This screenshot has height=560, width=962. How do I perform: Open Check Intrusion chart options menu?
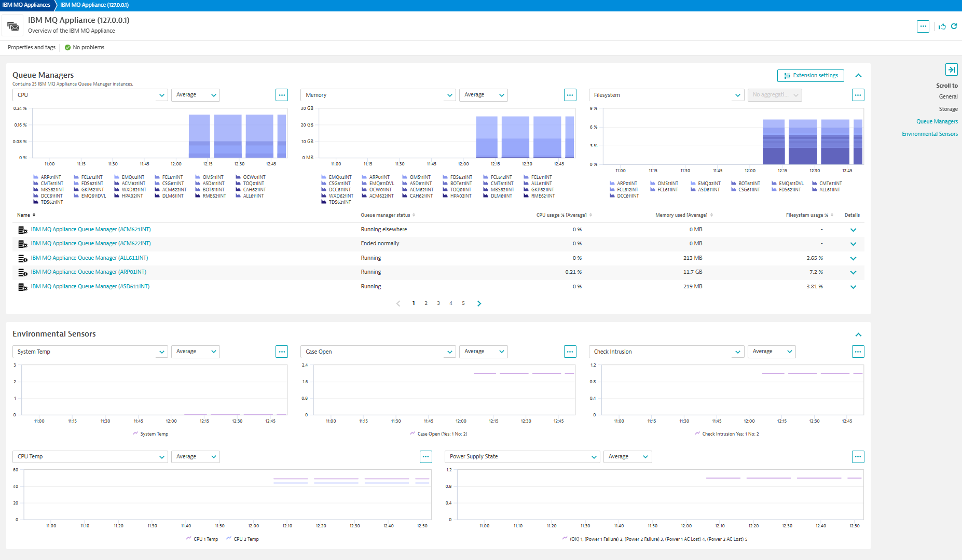[x=858, y=352]
